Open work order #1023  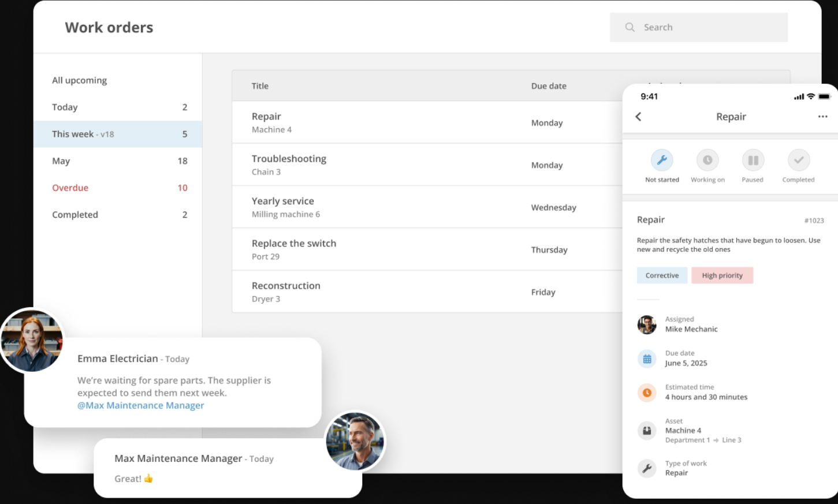tap(814, 220)
